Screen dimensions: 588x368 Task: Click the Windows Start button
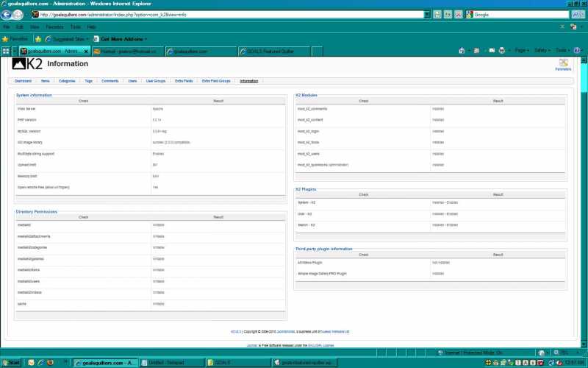[x=11, y=363]
